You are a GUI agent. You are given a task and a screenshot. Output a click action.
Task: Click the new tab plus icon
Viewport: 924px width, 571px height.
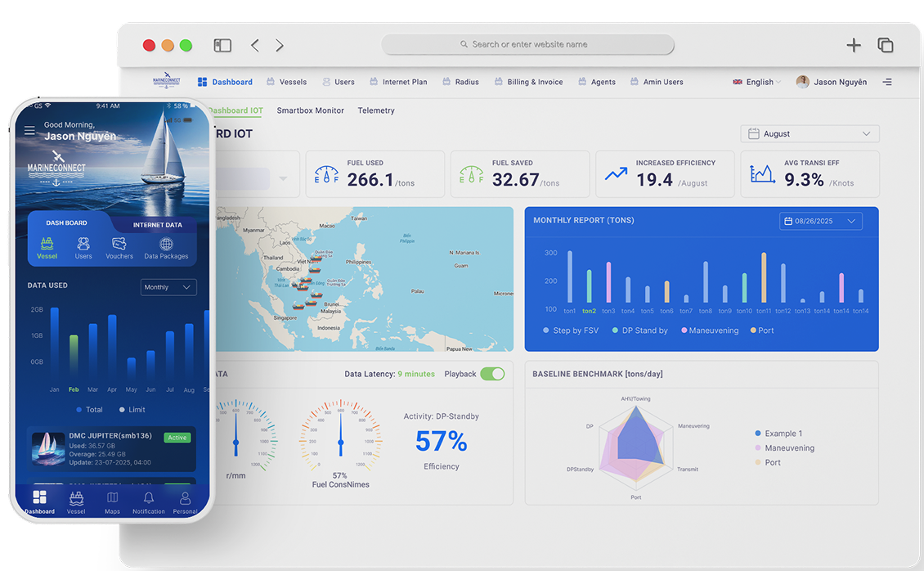[x=853, y=46]
